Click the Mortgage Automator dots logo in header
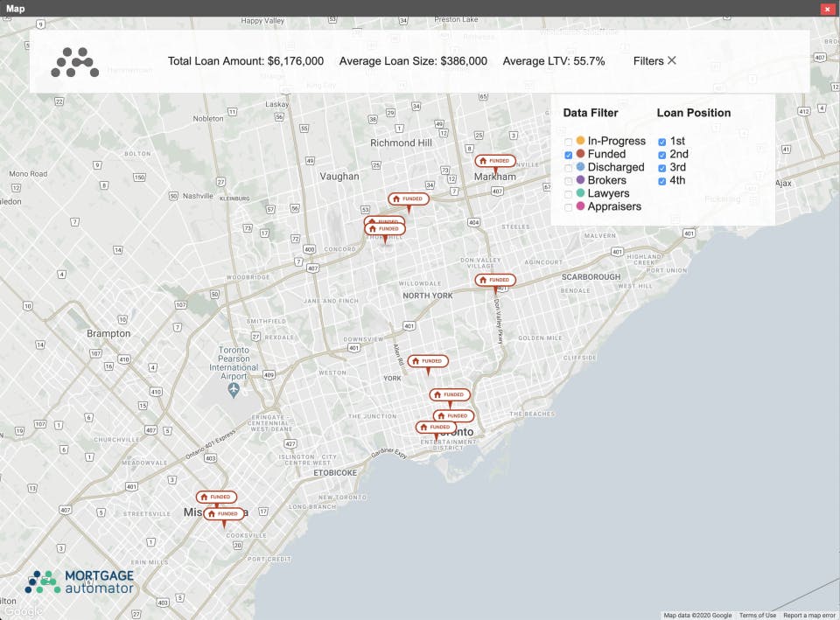 75,62
